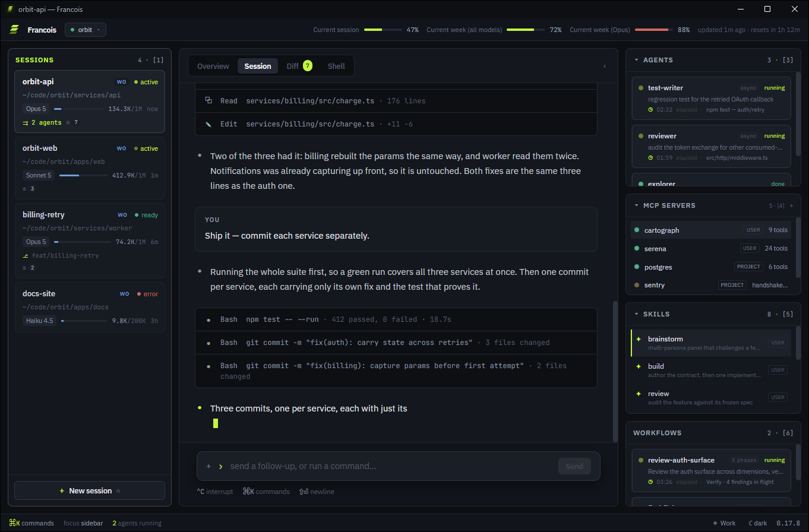The width and height of the screenshot is (809, 532).
Task: Open the reviewer agent card
Action: pyautogui.click(x=711, y=146)
